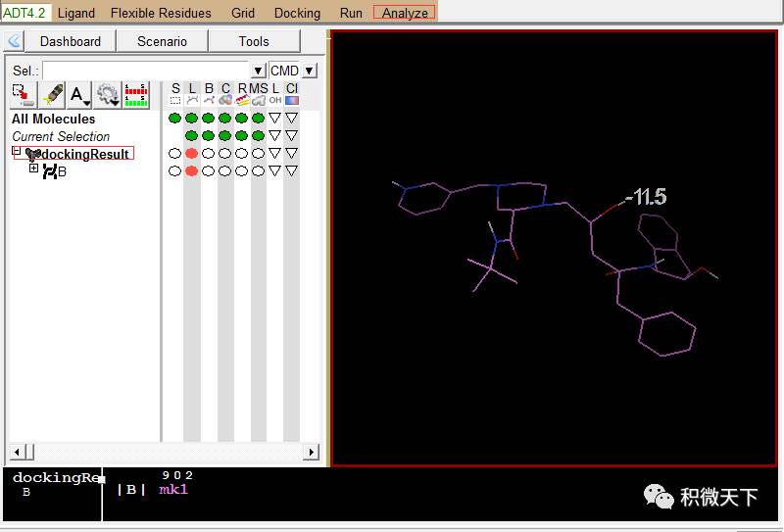784x532 pixels.
Task: Open label triangle menu for dockingResult
Action: click(x=275, y=154)
